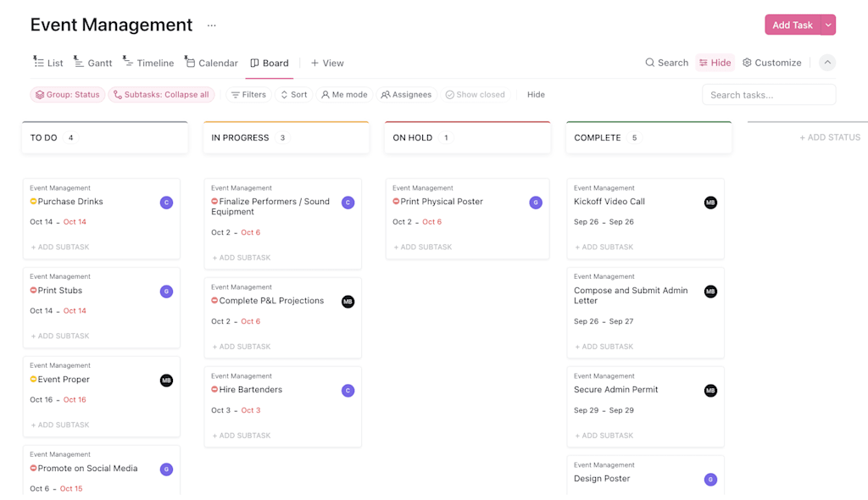The image size is (868, 500).
Task: Open the Design Poster task title
Action: tap(602, 479)
